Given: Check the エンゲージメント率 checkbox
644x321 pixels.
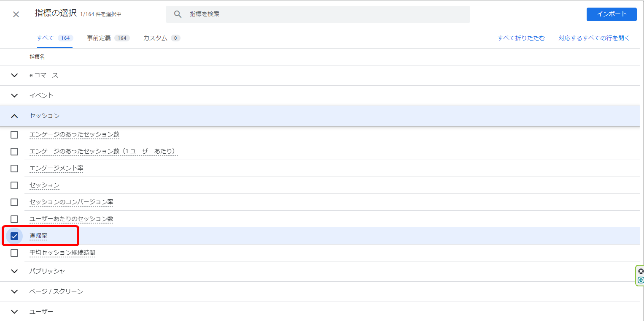Looking at the screenshot, I should tap(14, 169).
